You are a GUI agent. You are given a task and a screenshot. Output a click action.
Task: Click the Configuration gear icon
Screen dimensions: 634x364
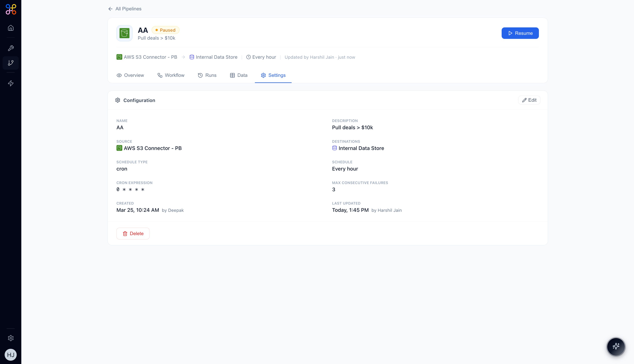[118, 100]
